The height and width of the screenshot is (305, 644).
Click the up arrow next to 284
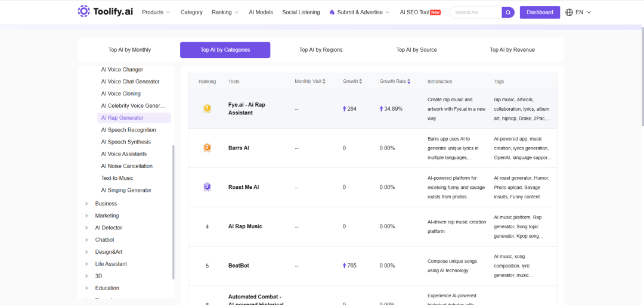[345, 109]
